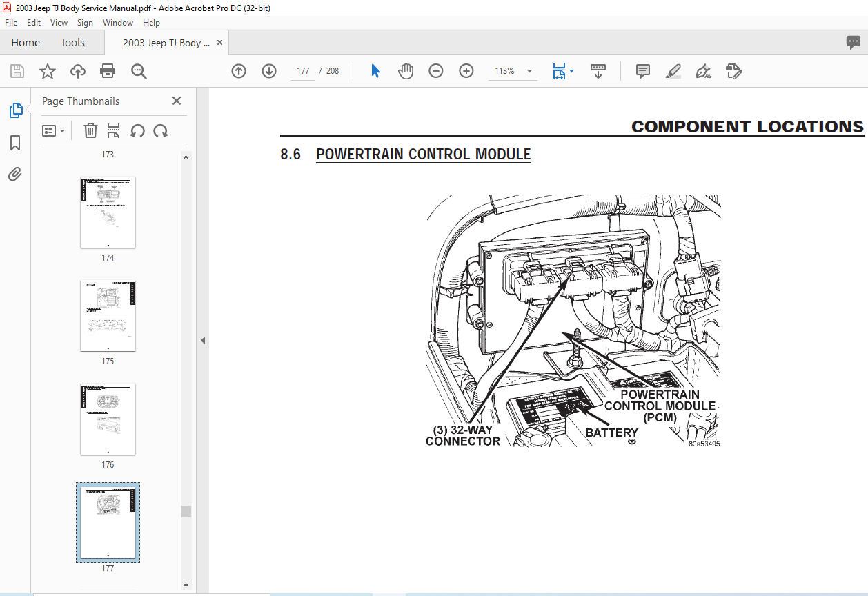Click the thumbnails panel scrollbar handle
The width and height of the screenshot is (868, 596).
coord(186,511)
